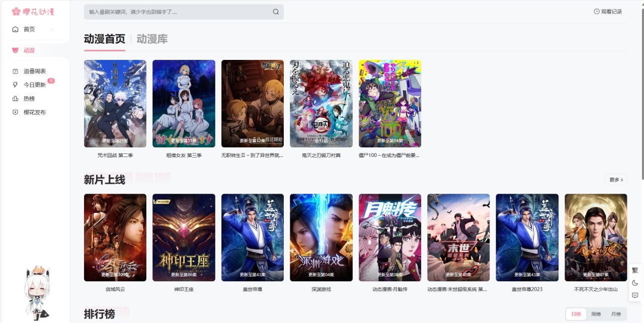Click the 樱花发布 shield icon
Screen dimensions: 644x323
[15, 112]
